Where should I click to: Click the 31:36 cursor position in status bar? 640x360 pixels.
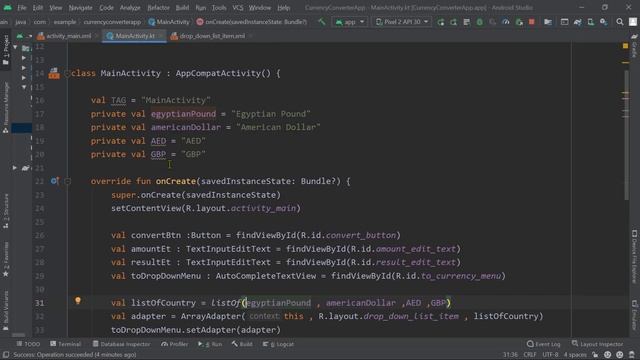[x=510, y=355]
